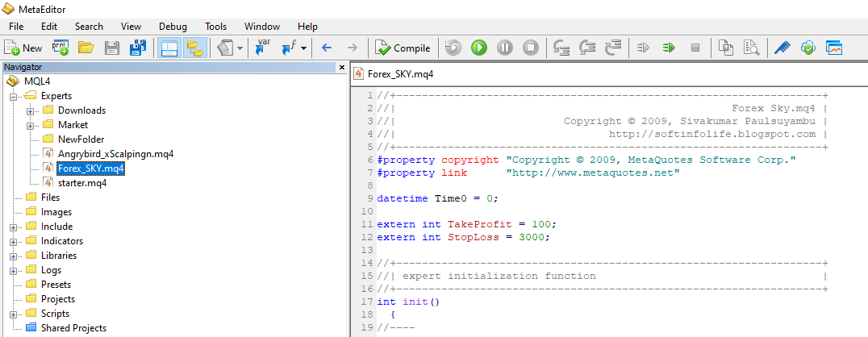Close the Navigator panel with the x
868x337 pixels.
(x=341, y=68)
